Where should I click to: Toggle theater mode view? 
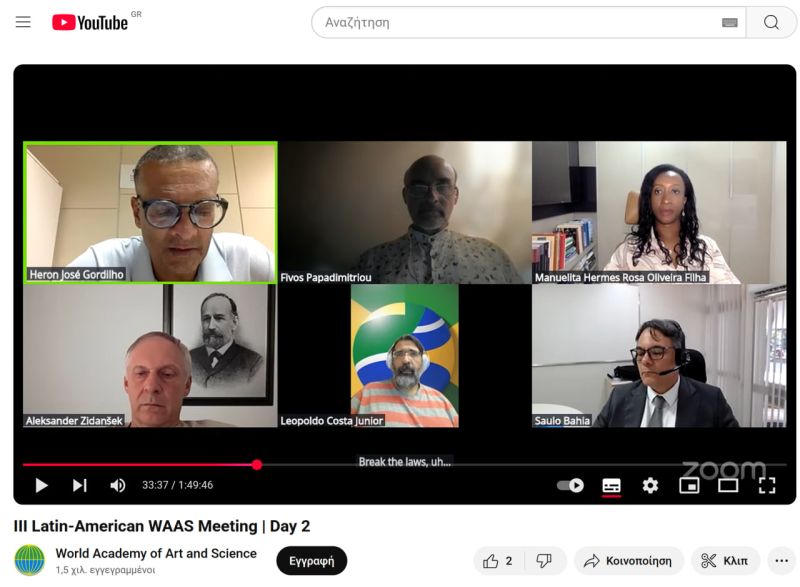tap(728, 486)
